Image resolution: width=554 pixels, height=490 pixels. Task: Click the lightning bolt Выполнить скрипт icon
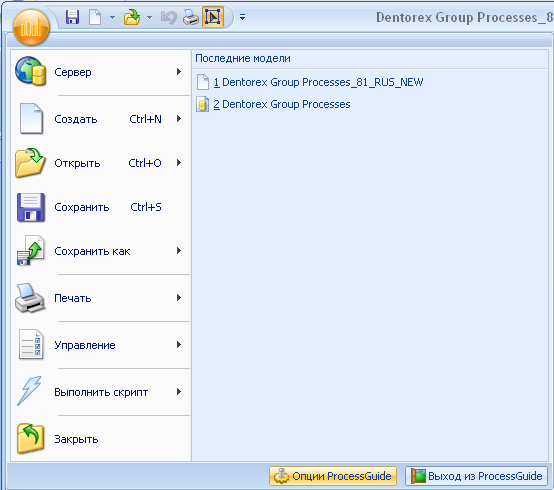pyautogui.click(x=30, y=391)
